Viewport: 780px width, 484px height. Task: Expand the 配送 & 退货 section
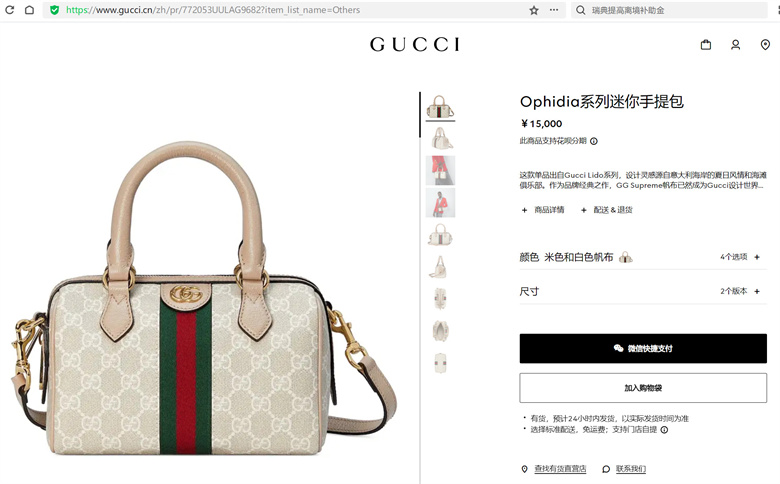click(x=607, y=210)
